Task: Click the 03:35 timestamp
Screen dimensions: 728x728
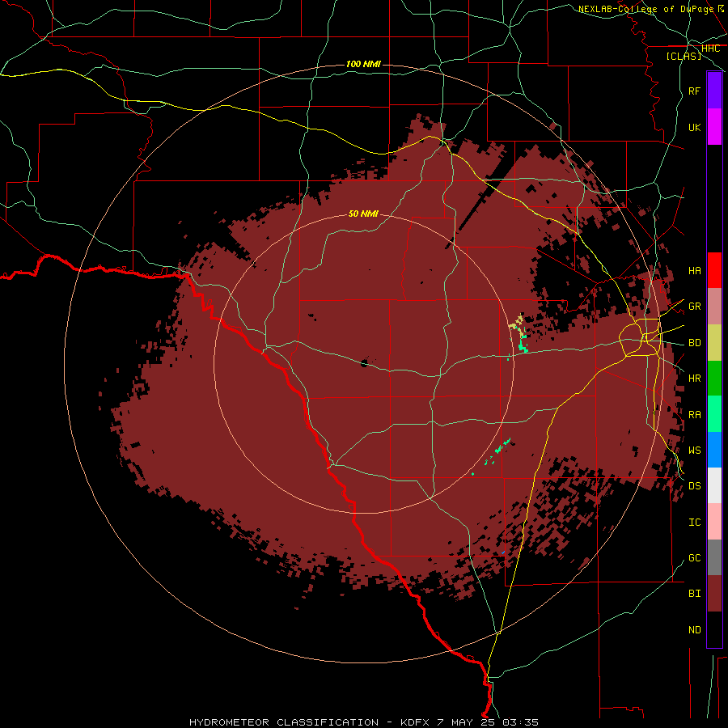Action: click(x=520, y=722)
